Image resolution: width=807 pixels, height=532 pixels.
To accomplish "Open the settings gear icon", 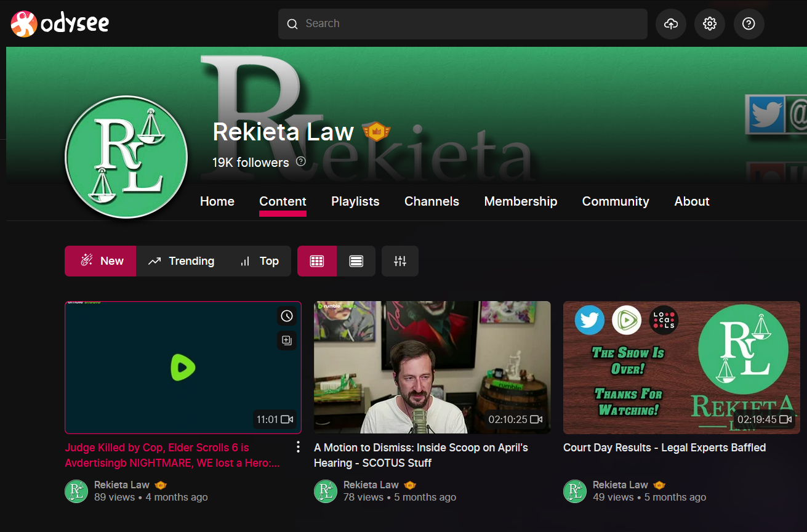I will point(710,23).
